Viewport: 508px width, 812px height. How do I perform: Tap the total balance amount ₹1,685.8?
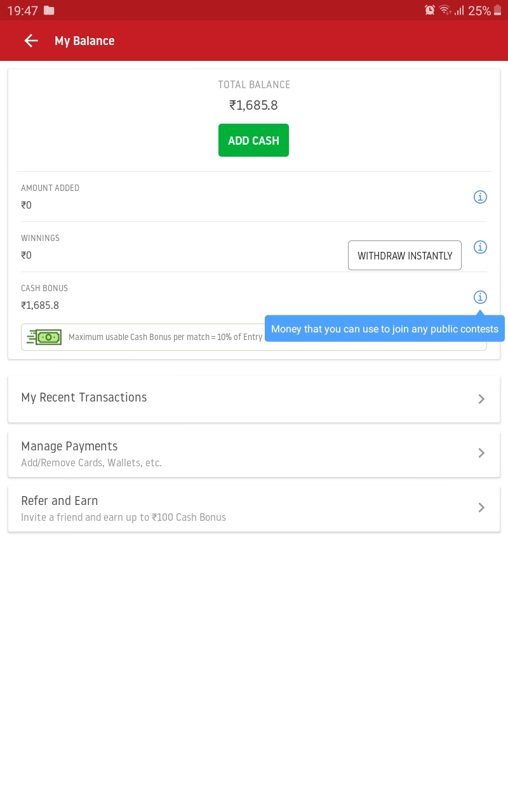click(253, 105)
